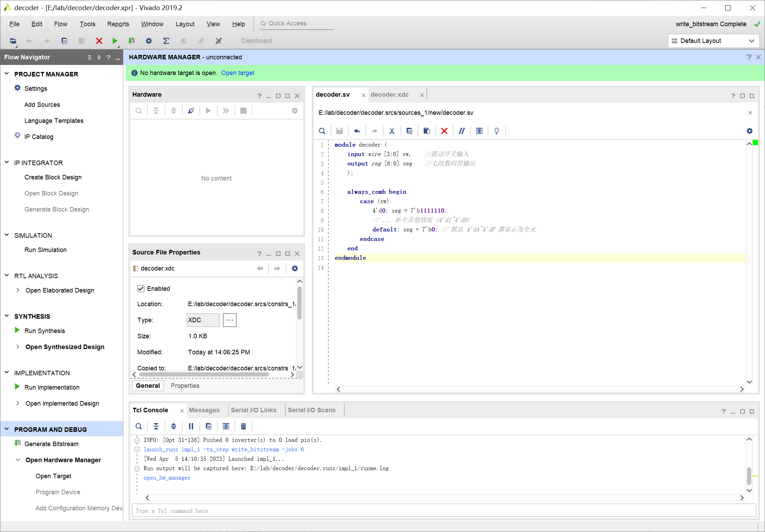Click the Tcl command input field

pos(444,511)
